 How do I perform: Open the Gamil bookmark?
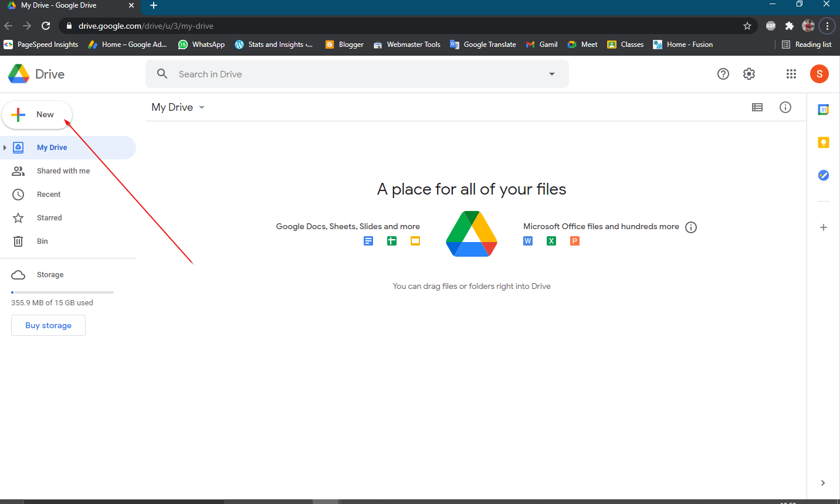(541, 45)
